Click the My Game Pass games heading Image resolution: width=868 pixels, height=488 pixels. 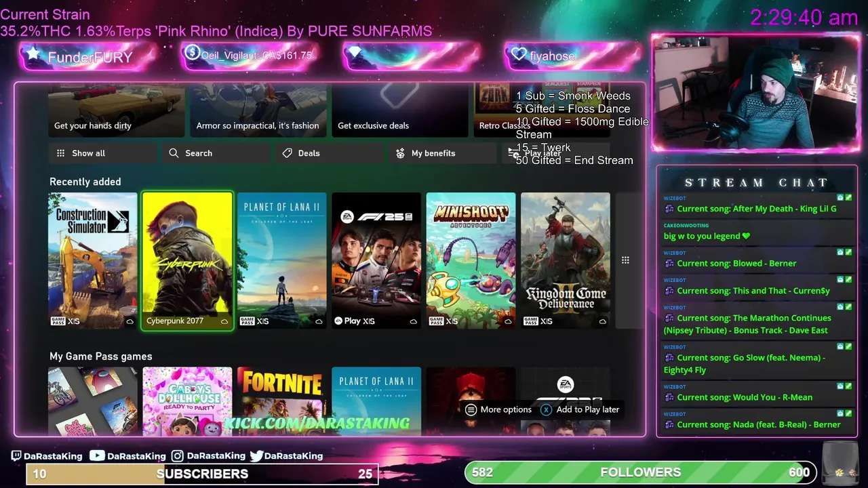tap(101, 357)
